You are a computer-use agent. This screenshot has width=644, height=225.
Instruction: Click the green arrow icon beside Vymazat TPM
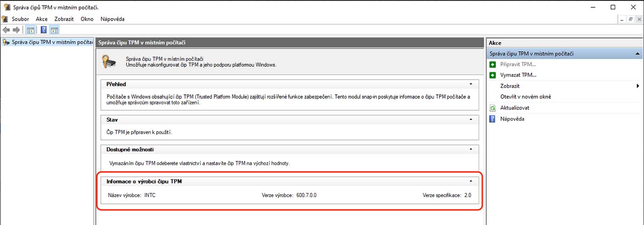492,75
